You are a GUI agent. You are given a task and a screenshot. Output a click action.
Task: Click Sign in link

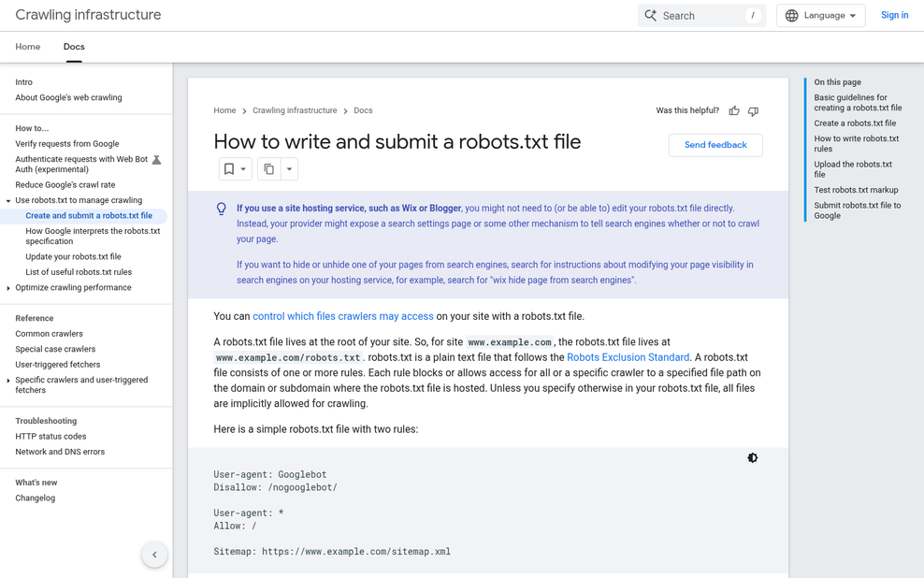(894, 15)
